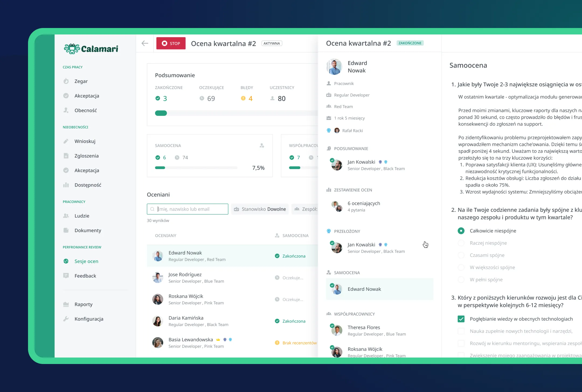Viewport: 582px width, 392px height.
Task: Select 'W pełni spójne' radio option
Action: click(461, 280)
